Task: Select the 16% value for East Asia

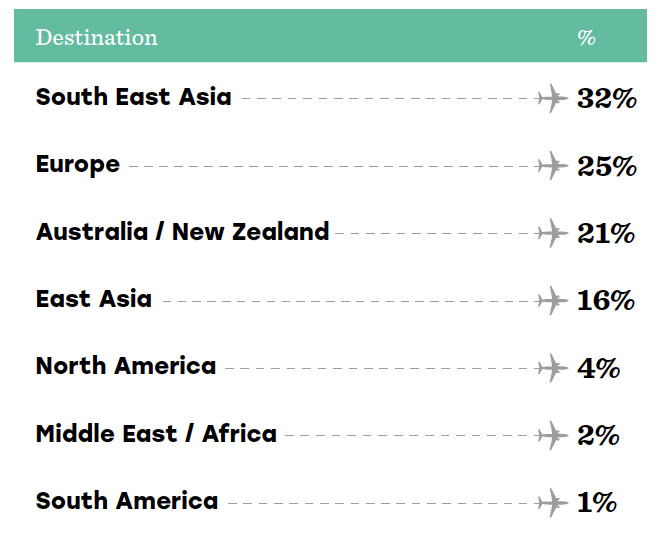Action: click(x=606, y=300)
